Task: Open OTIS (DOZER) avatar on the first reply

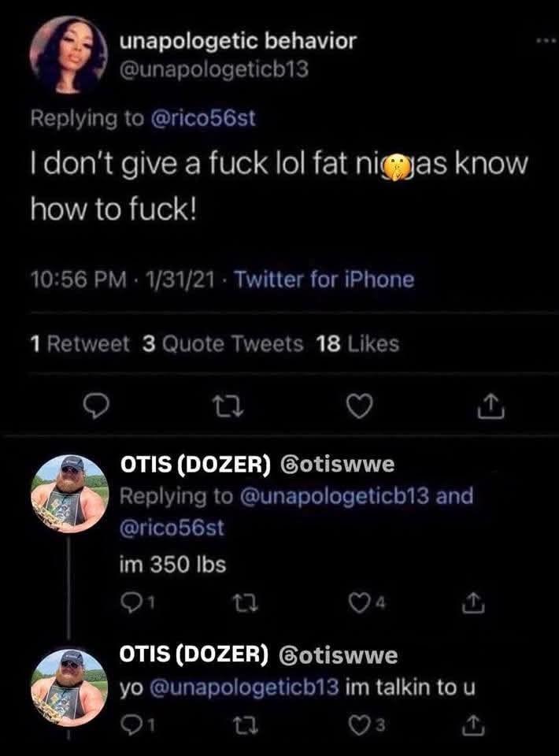Action: (x=69, y=493)
